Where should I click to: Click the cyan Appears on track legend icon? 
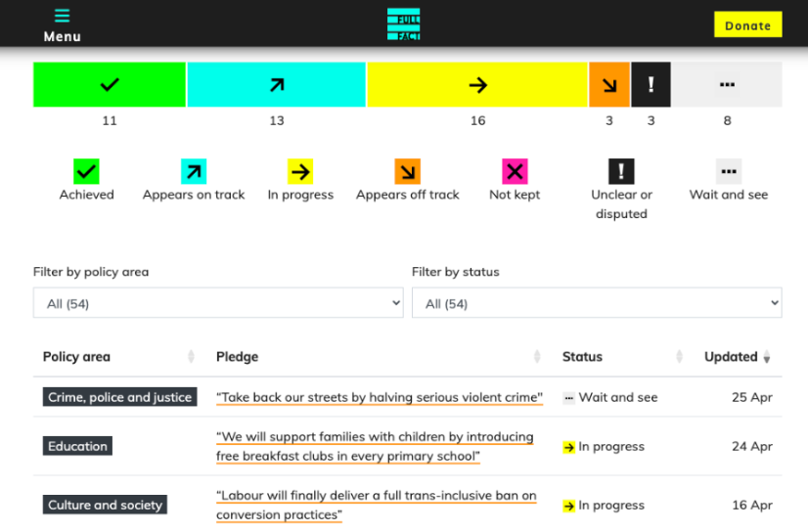tap(194, 171)
